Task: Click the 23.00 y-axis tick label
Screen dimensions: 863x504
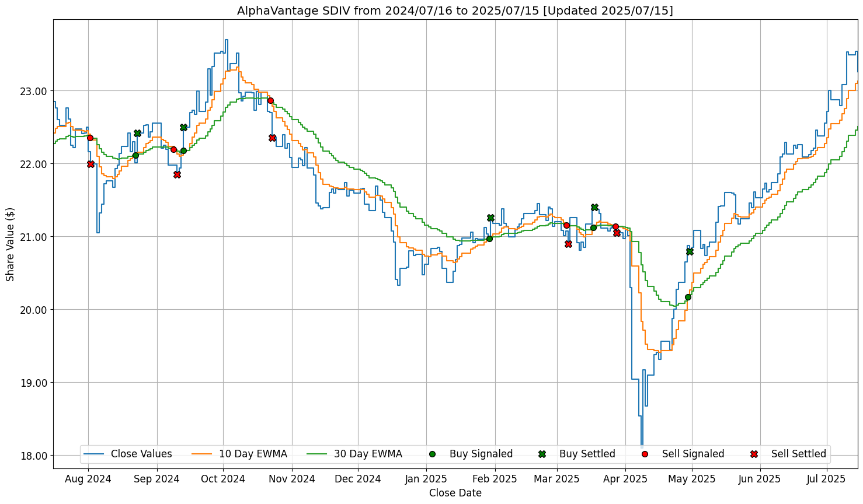Action: click(x=36, y=91)
